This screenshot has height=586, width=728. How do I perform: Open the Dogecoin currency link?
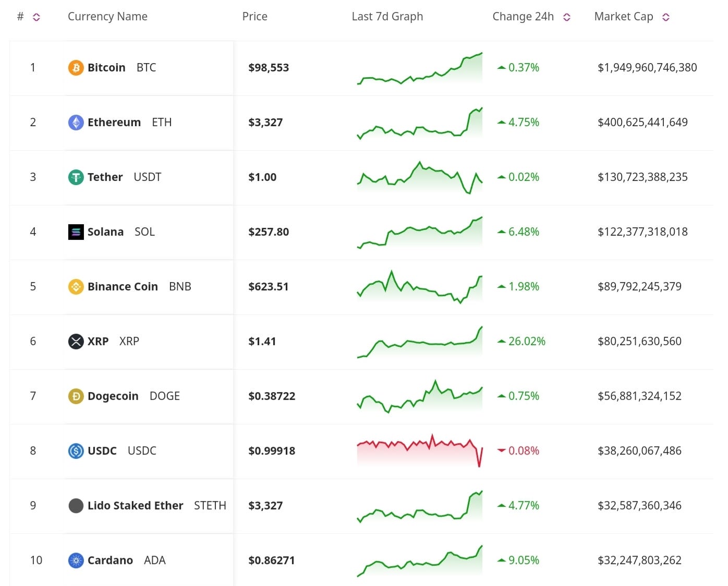[x=113, y=396]
